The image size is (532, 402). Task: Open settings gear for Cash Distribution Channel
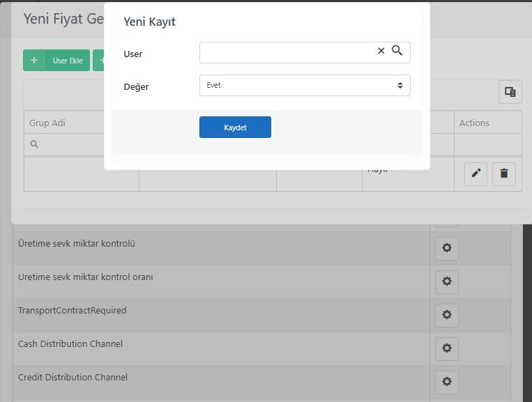point(447,348)
